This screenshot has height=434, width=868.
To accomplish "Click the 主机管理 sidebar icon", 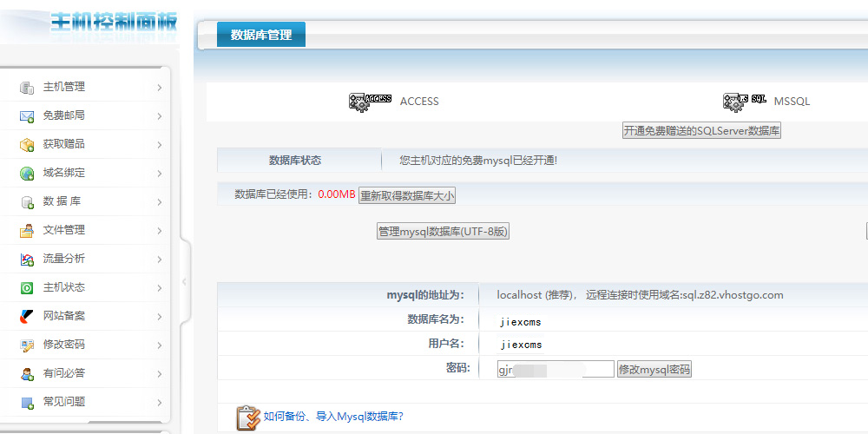I will tap(27, 88).
